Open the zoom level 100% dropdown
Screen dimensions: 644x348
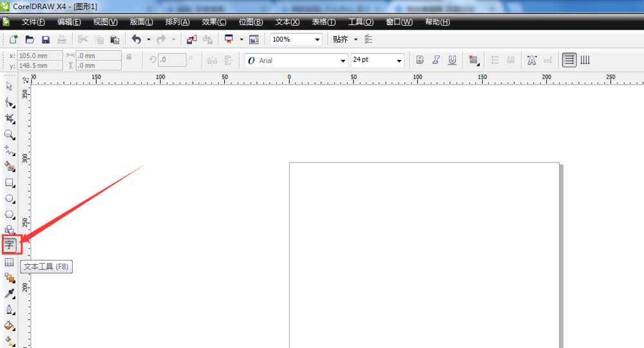pos(317,39)
